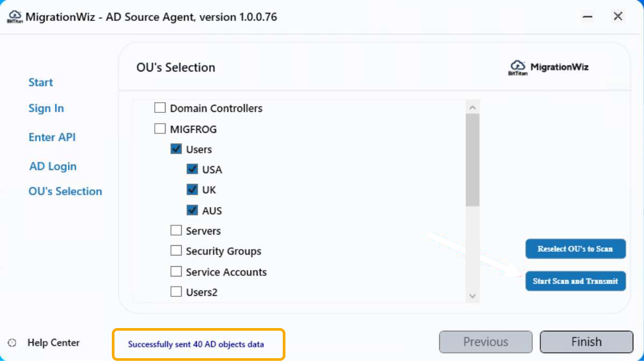
Task: Click Start Scan and Transmit
Action: click(575, 281)
